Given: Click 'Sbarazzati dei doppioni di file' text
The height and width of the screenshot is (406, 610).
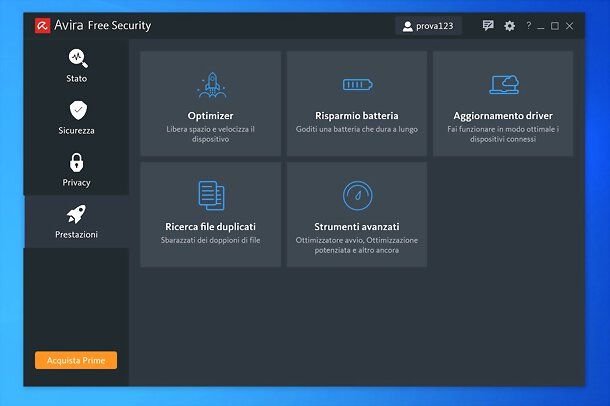Looking at the screenshot, I should tap(210, 240).
